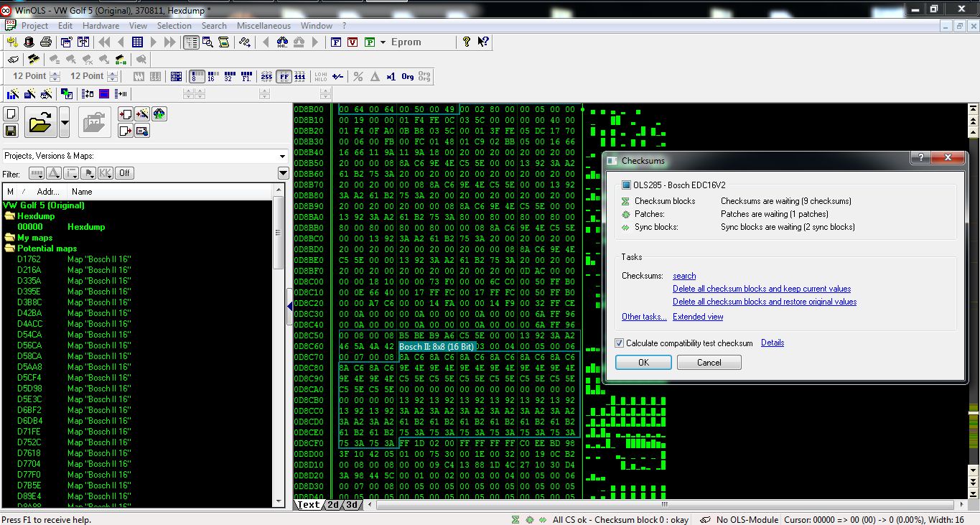Click checksum icon in status bar
The width and height of the screenshot is (980, 525).
[515, 519]
